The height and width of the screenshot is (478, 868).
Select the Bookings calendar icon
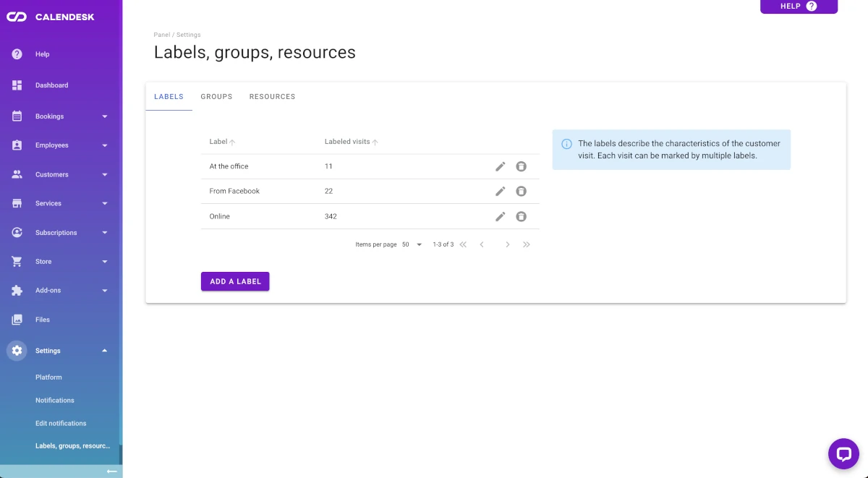17,116
